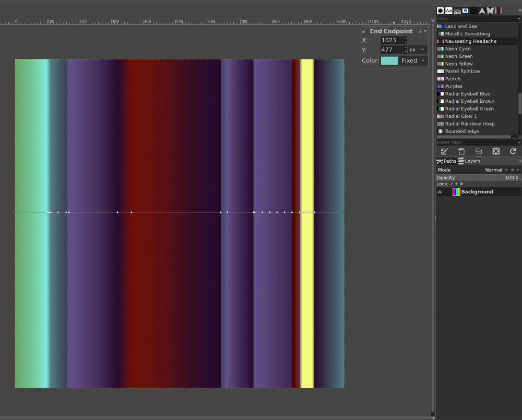Toggle the lock position and size icon
Image resolution: width=522 pixels, height=420 pixels.
(456, 184)
